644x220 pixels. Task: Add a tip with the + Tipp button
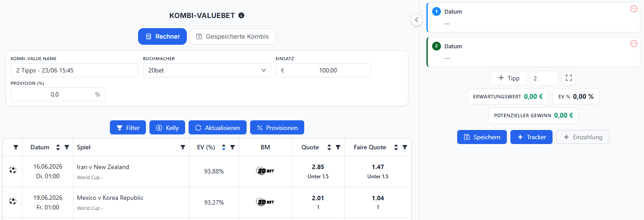[x=509, y=78]
